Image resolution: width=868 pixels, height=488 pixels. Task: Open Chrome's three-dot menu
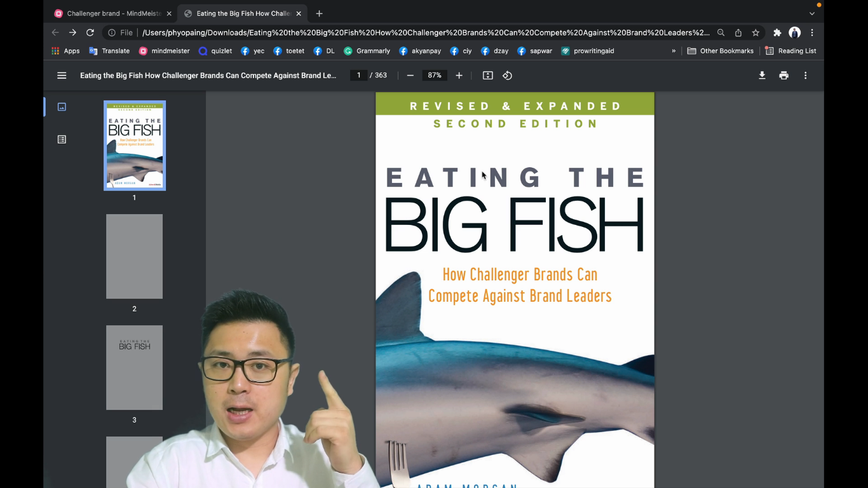[x=812, y=32]
